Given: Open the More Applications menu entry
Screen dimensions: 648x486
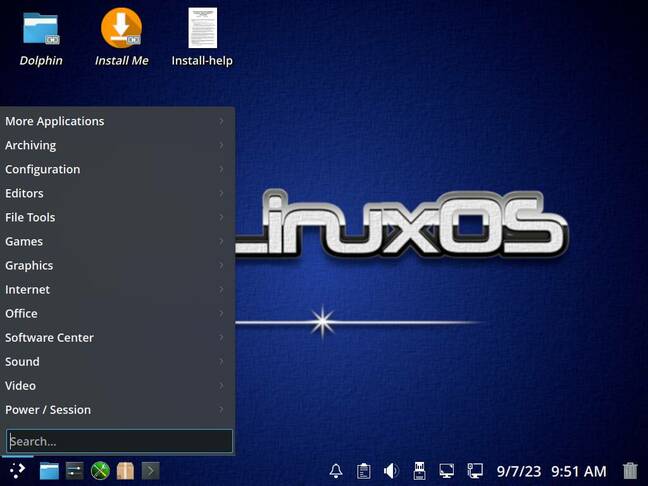Looking at the screenshot, I should [117, 121].
